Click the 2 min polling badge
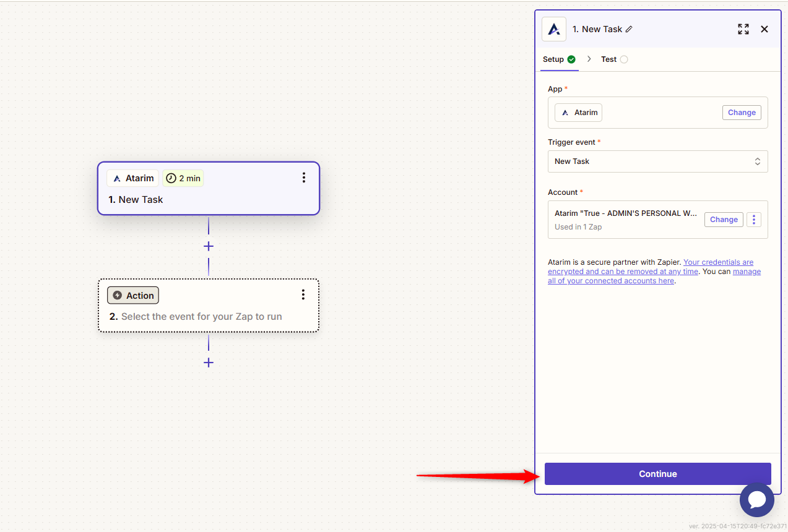The width and height of the screenshot is (788, 532). pos(183,178)
